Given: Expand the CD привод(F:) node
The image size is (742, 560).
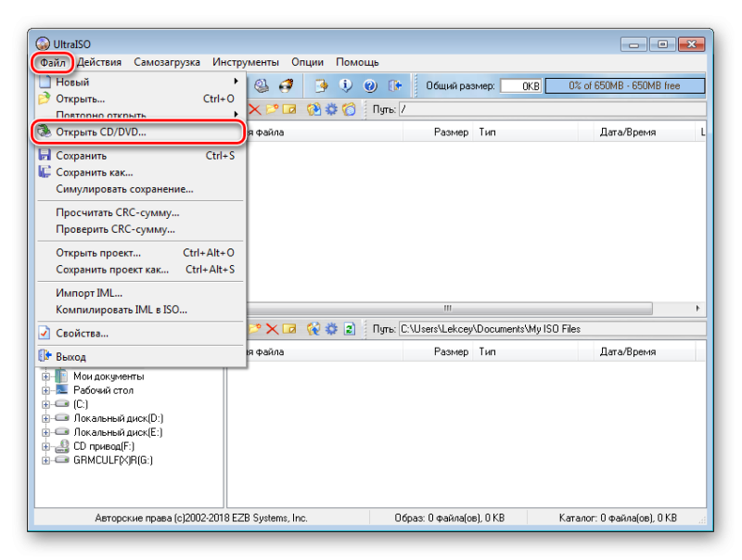Looking at the screenshot, I should [x=45, y=447].
